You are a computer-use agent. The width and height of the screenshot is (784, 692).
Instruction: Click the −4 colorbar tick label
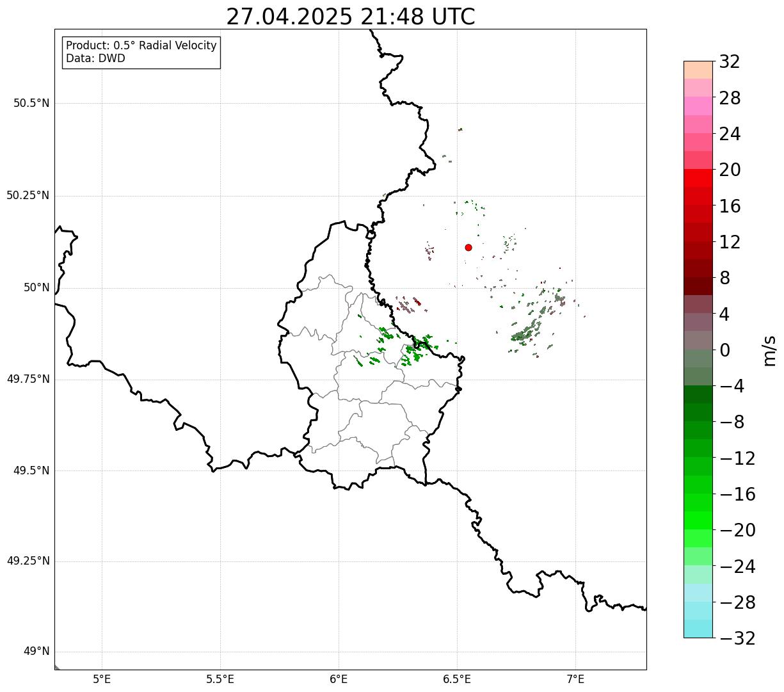(732, 387)
